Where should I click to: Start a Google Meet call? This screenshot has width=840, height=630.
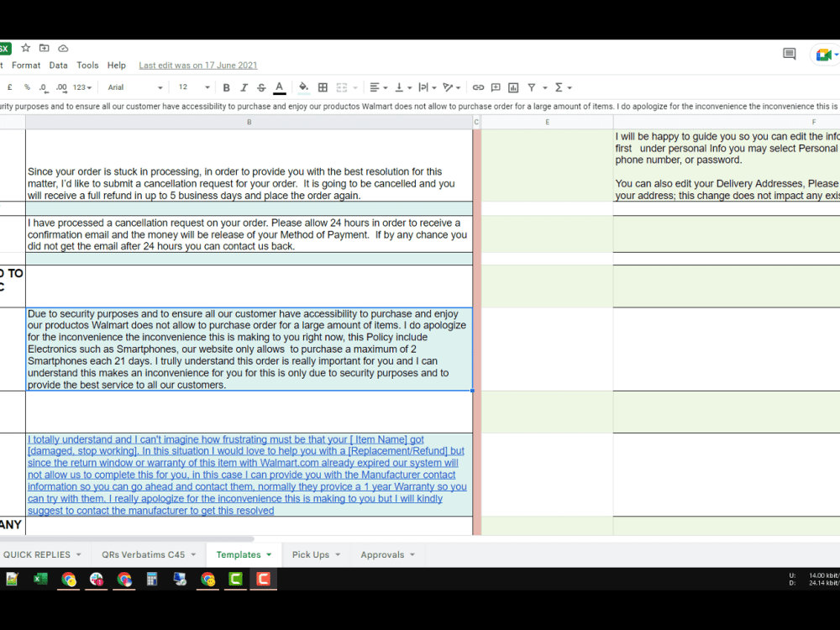824,54
